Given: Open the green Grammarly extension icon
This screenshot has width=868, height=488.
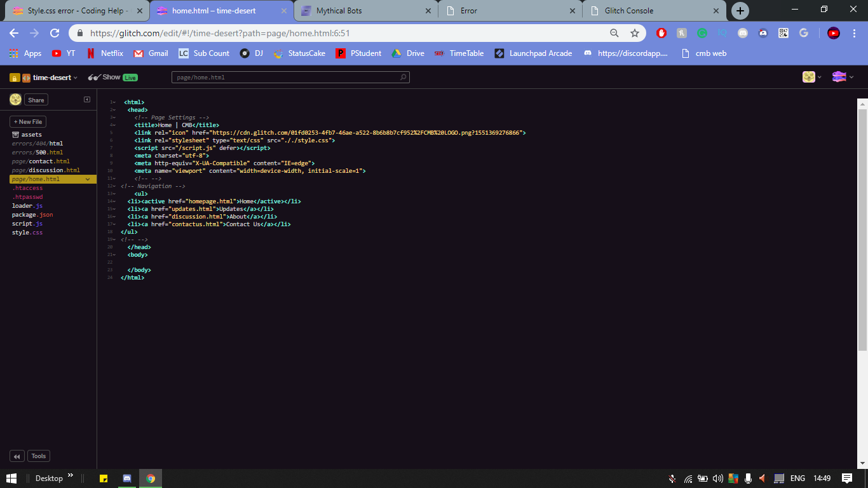Looking at the screenshot, I should [702, 33].
